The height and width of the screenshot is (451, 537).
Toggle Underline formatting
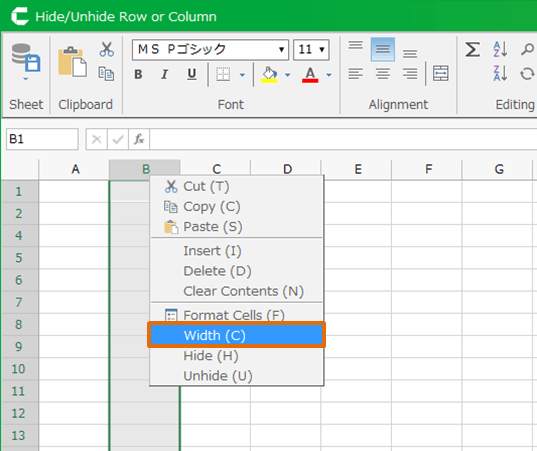coord(192,74)
